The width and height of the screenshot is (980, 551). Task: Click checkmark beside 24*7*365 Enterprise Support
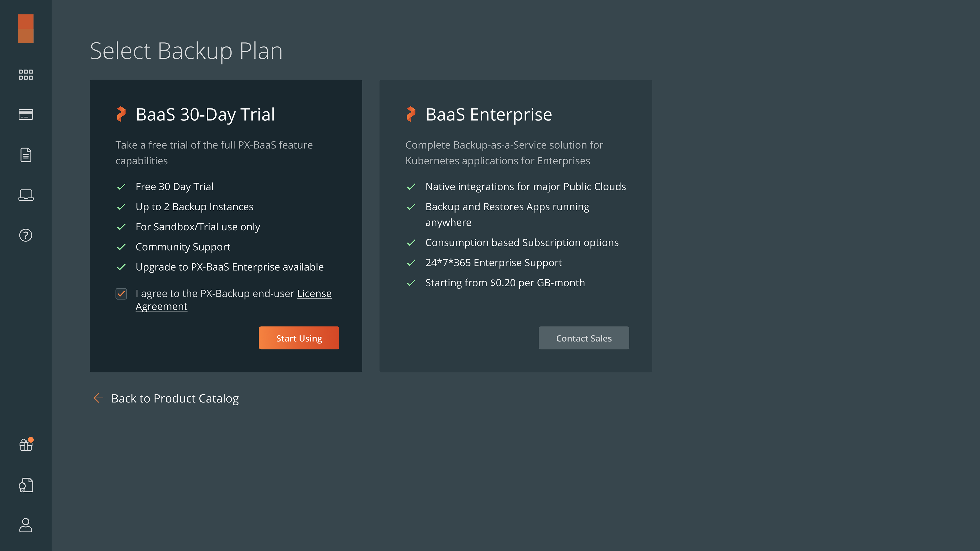[x=411, y=263]
